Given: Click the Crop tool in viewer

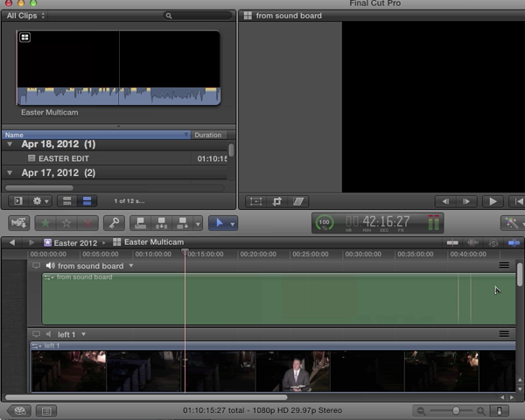Looking at the screenshot, I should click(x=277, y=201).
